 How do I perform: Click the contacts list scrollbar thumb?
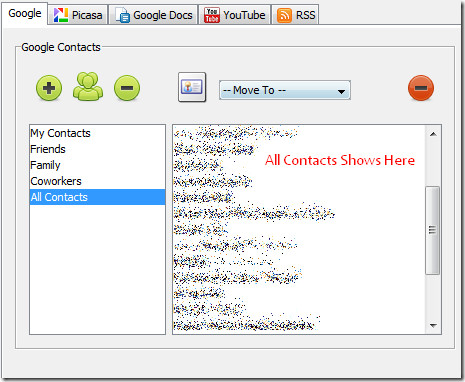click(x=433, y=230)
